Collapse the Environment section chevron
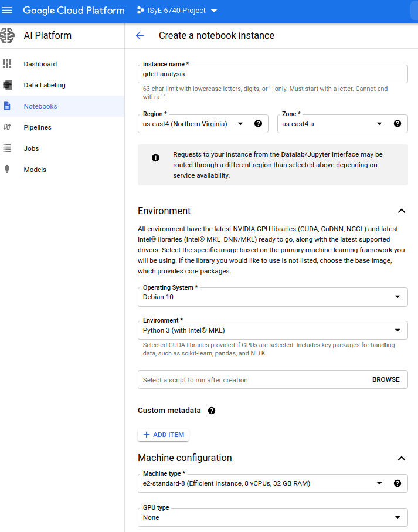 coord(402,211)
